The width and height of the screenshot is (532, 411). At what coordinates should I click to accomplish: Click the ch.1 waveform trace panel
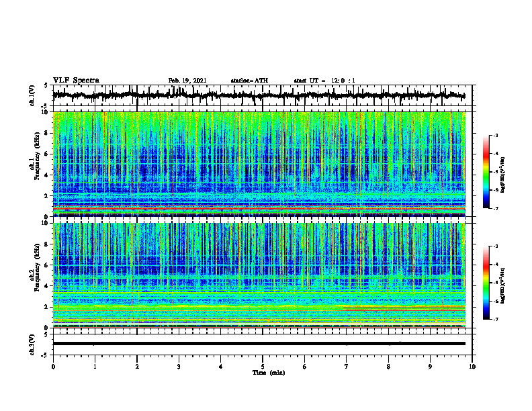[262, 95]
